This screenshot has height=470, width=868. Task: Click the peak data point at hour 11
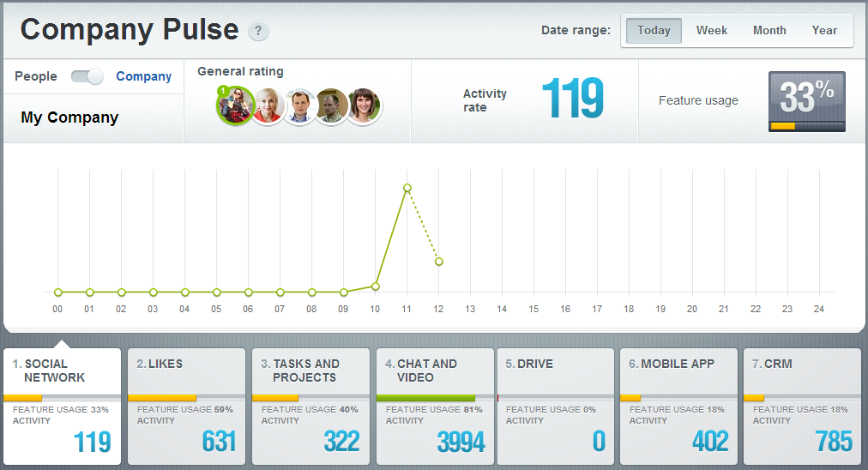pyautogui.click(x=407, y=188)
